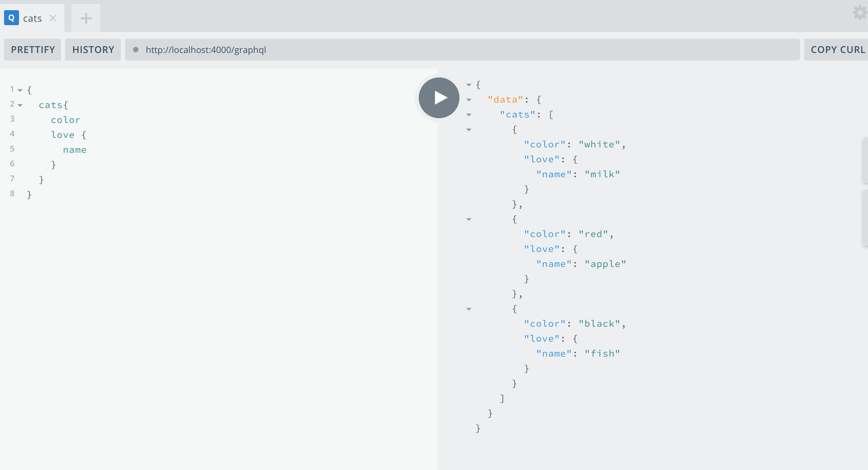The width and height of the screenshot is (868, 470).
Task: Select the "red" value in response
Action: (x=593, y=234)
